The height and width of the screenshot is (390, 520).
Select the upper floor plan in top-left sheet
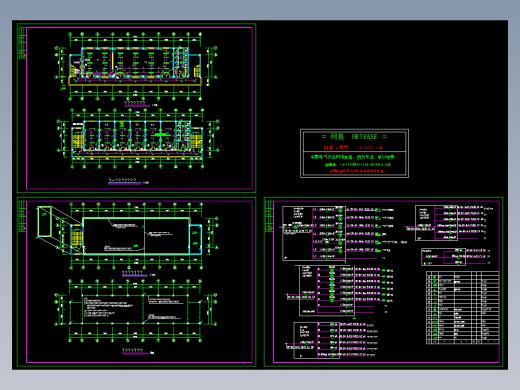136,67
